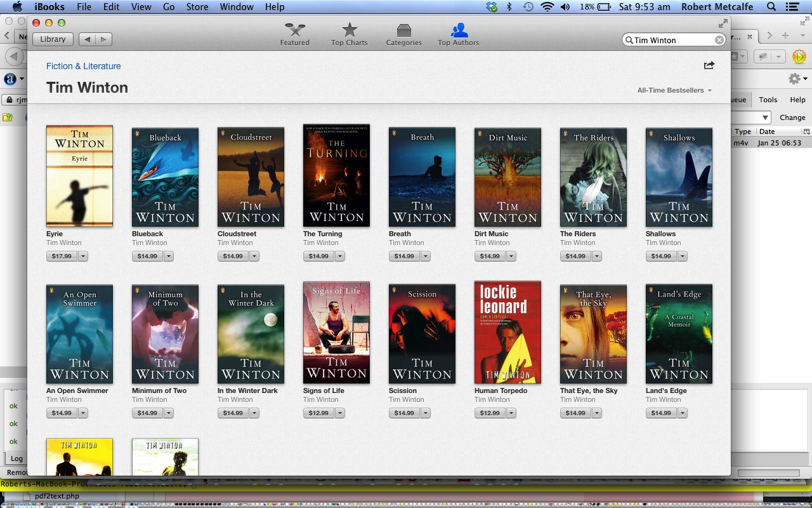Click the share icon near Tim Winton heading
This screenshot has width=812, height=508.
pos(709,65)
